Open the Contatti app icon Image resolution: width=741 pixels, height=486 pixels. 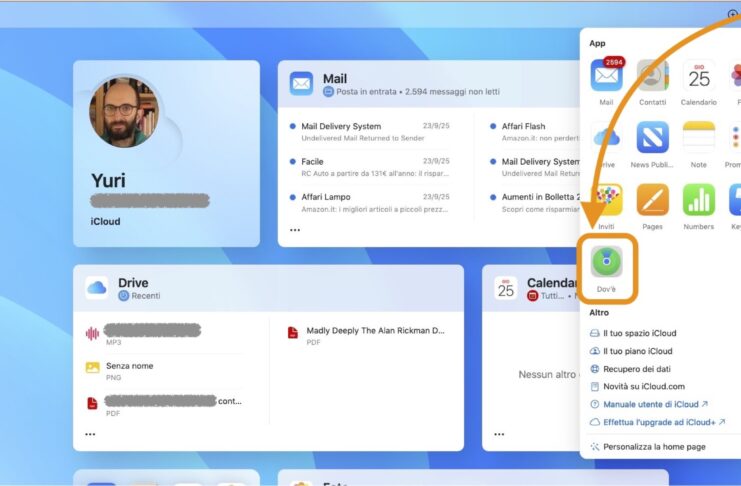coord(653,75)
